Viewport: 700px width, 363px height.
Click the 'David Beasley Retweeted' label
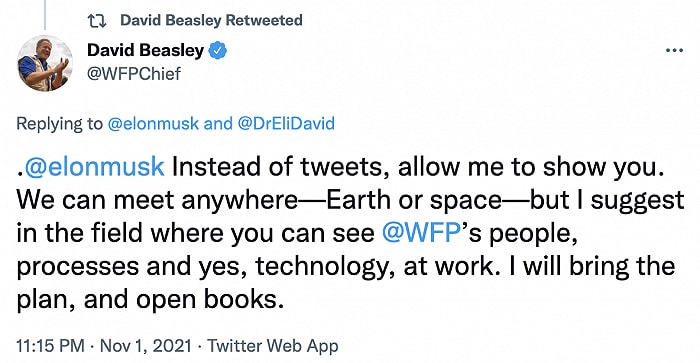tap(211, 20)
